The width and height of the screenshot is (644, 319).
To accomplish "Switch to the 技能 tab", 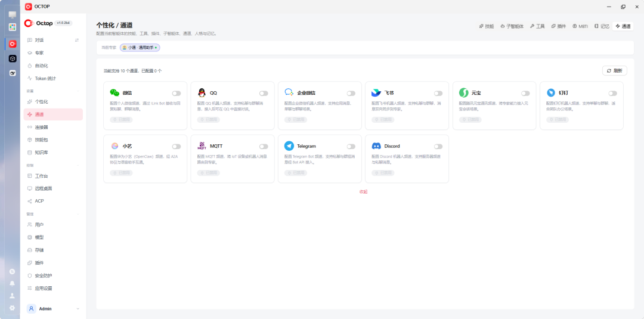I will click(487, 26).
